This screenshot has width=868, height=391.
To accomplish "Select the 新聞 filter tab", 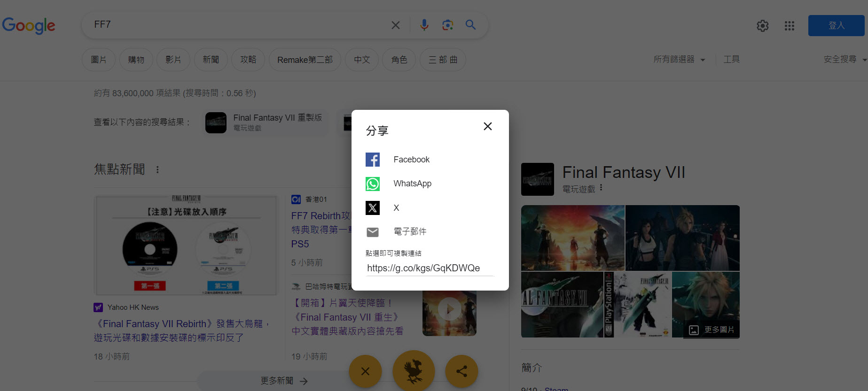I will [x=211, y=60].
